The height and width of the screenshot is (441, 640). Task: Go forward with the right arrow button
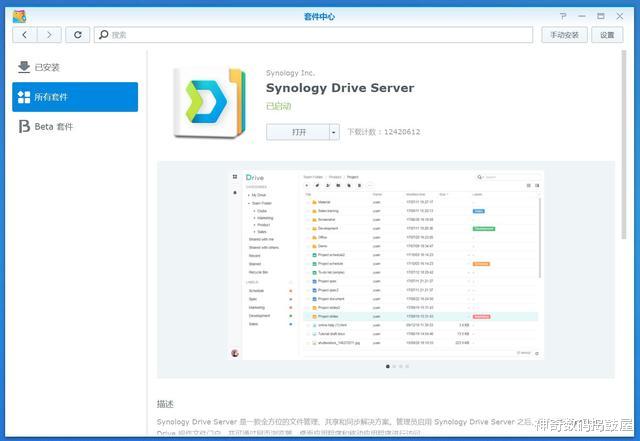(49, 35)
